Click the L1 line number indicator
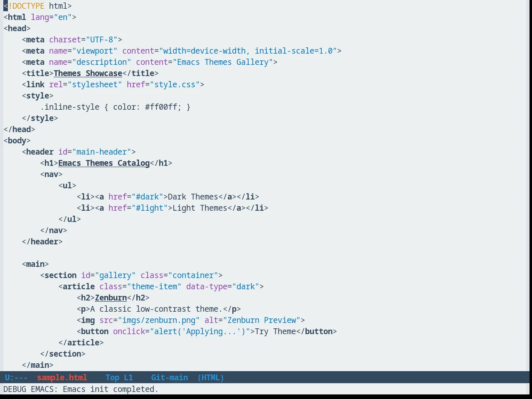Image resolution: width=532 pixels, height=399 pixels. click(x=128, y=377)
